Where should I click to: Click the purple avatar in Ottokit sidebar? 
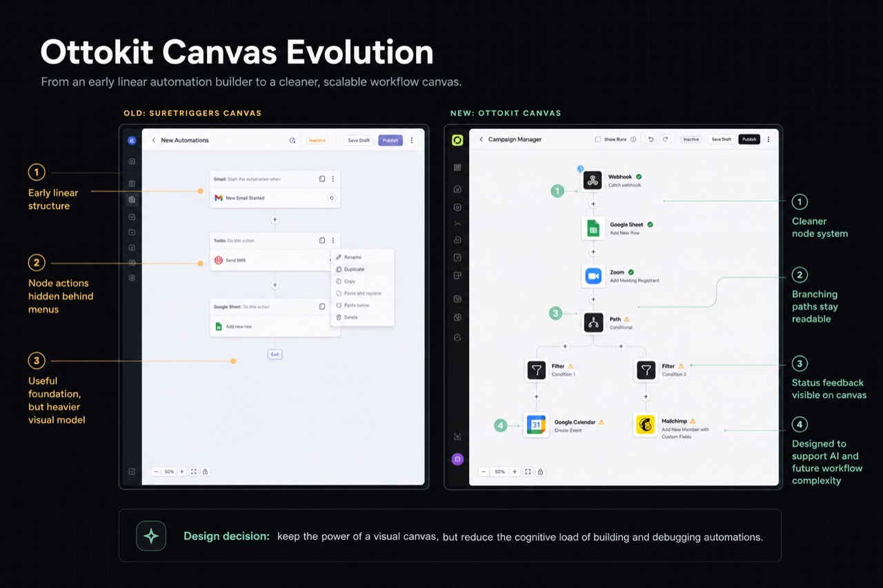(457, 459)
